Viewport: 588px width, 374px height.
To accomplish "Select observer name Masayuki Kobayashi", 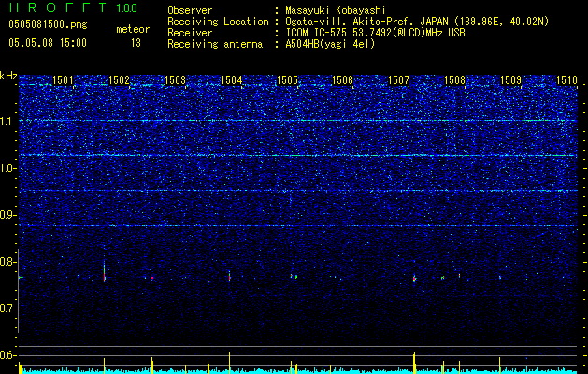I will 336,10.
